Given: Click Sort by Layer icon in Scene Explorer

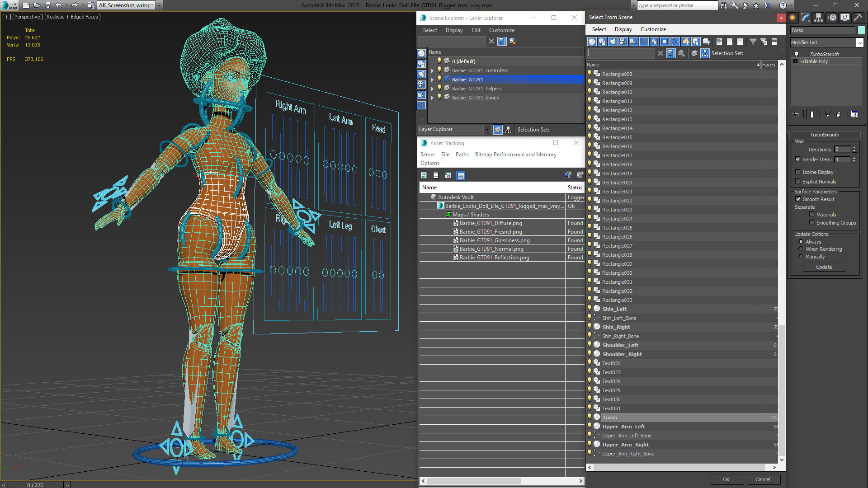Looking at the screenshot, I should (x=498, y=130).
